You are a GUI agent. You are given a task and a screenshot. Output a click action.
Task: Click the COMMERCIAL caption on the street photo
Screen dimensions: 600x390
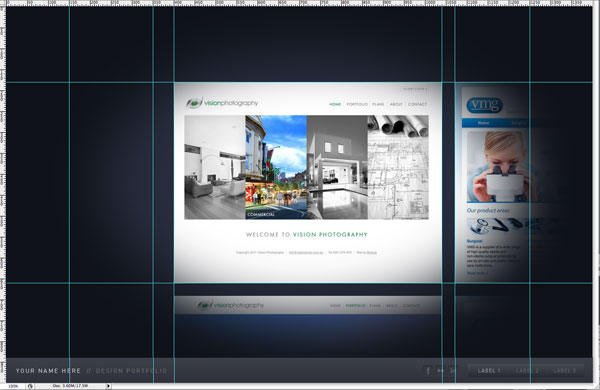(x=261, y=214)
